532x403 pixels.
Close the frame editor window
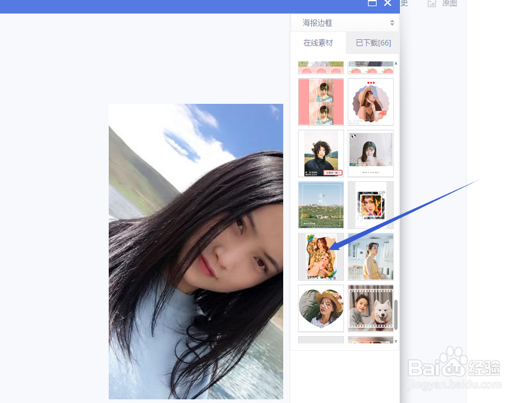point(388,3)
